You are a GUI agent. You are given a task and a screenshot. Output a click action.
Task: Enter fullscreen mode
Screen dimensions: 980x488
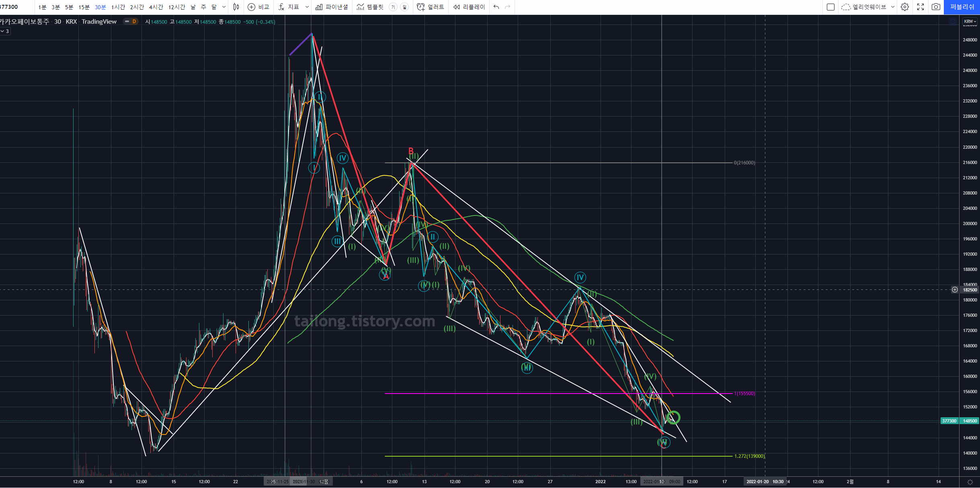click(x=921, y=7)
